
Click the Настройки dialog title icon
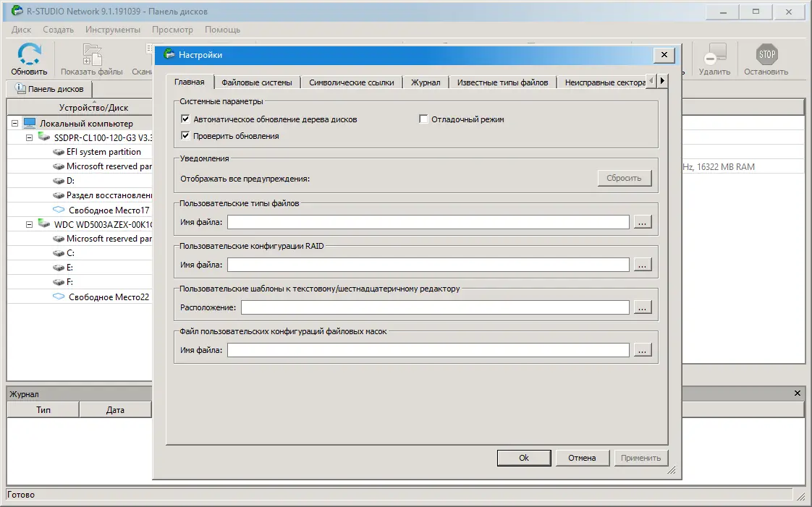169,54
